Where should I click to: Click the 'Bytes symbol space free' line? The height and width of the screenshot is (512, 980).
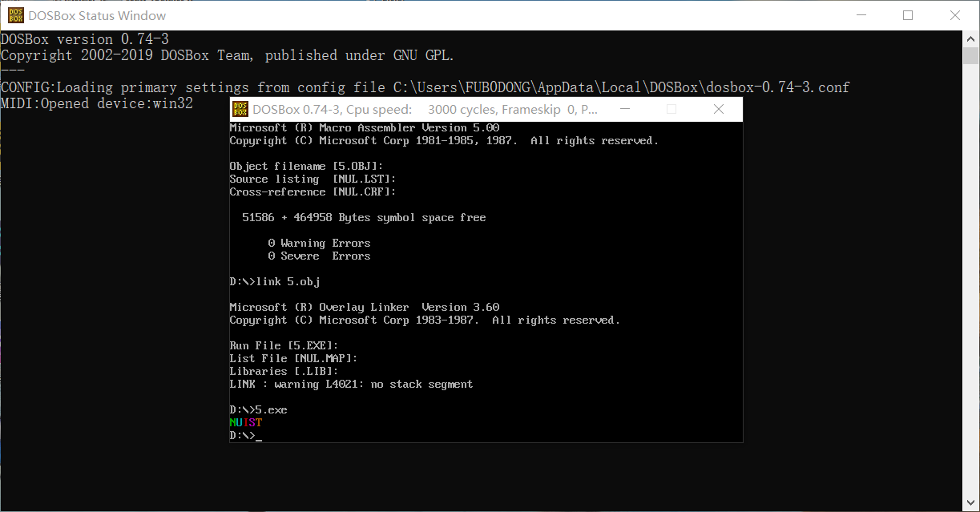tap(365, 218)
